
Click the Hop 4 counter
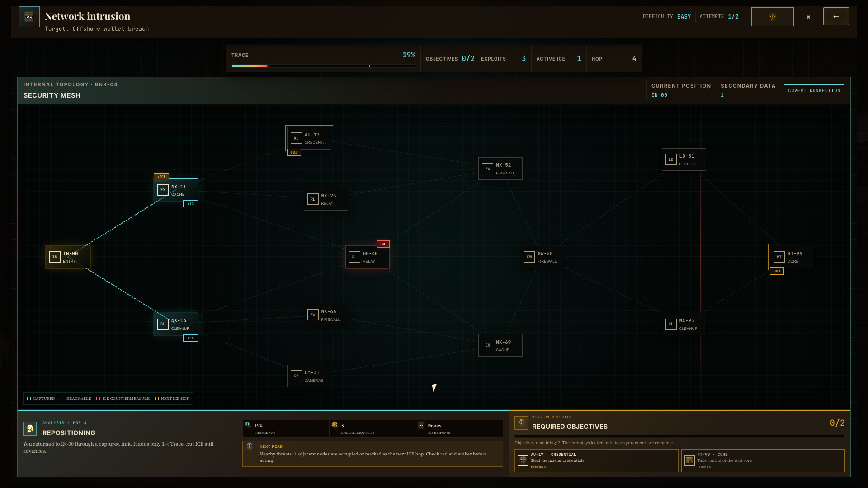(614, 59)
